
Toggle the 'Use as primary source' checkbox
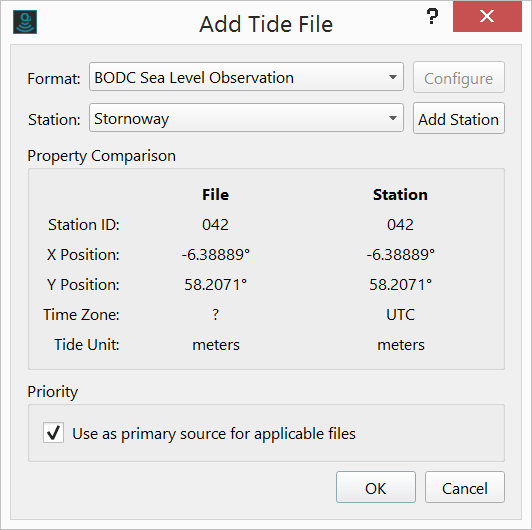[x=53, y=433]
